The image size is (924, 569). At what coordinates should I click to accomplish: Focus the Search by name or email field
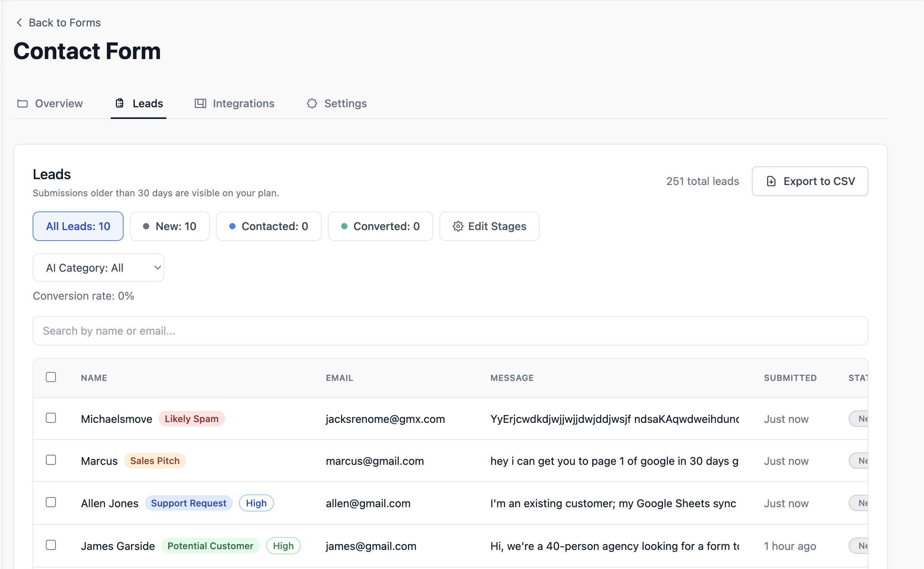click(450, 331)
